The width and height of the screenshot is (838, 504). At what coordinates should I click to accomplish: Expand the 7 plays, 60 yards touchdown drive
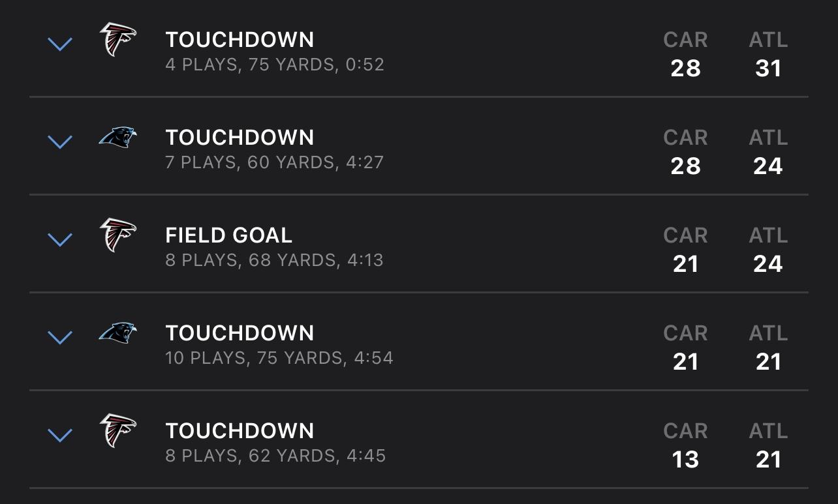60,142
